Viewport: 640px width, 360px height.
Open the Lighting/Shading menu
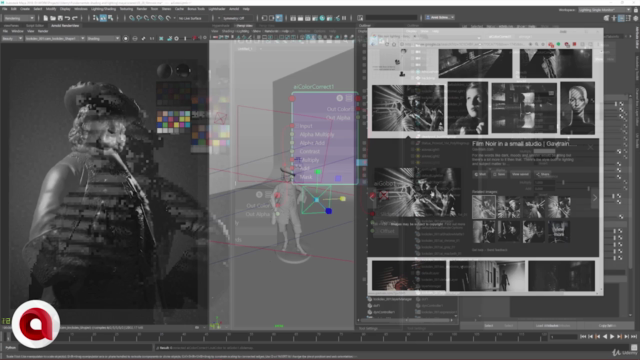pyautogui.click(x=103, y=9)
